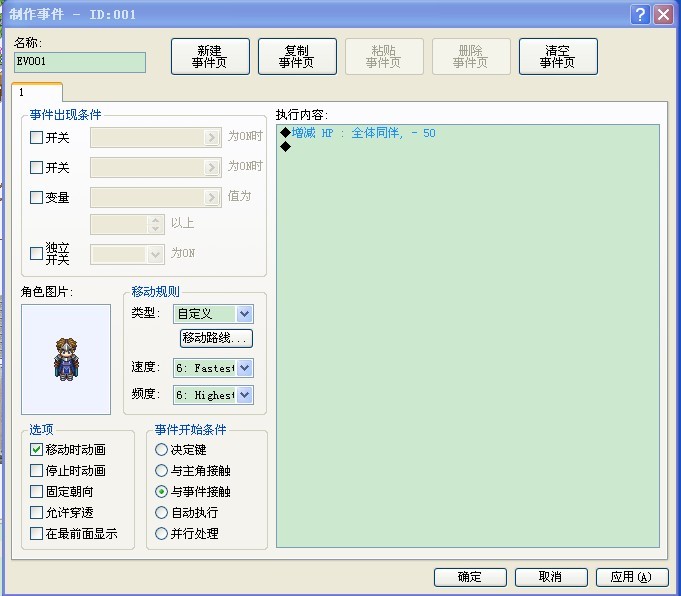Open the 类型 dropdown showing 自定义
The image size is (681, 596).
(213, 314)
